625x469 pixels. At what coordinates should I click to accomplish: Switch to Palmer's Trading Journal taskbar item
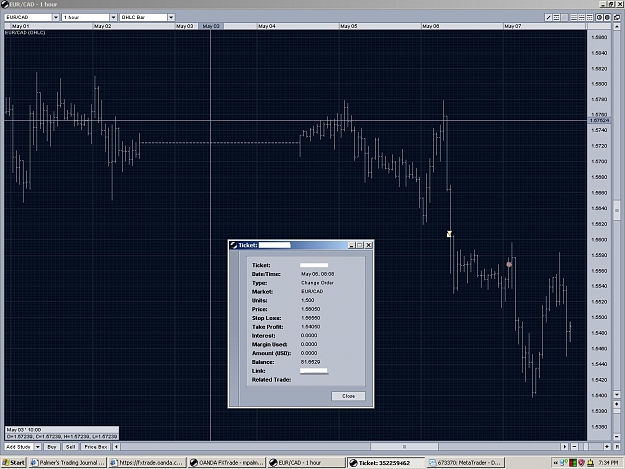[x=67, y=463]
